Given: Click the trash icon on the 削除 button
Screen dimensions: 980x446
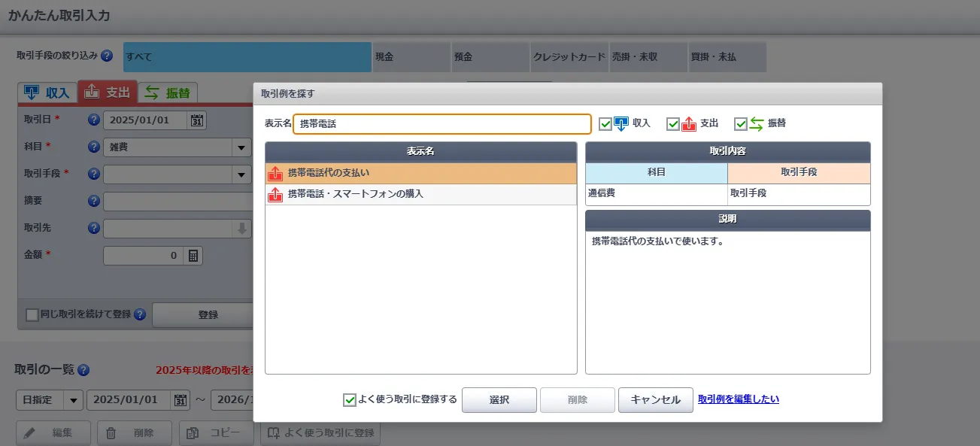Looking at the screenshot, I should tap(111, 433).
